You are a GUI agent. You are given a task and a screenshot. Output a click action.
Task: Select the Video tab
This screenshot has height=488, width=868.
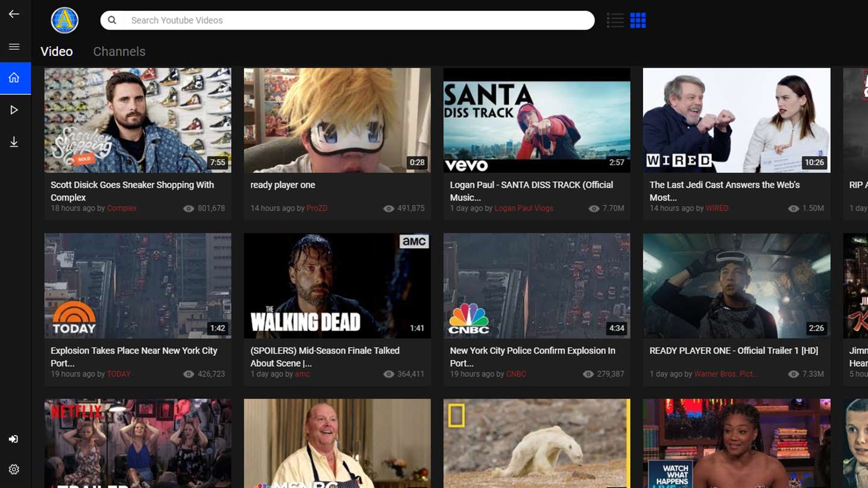click(x=57, y=51)
